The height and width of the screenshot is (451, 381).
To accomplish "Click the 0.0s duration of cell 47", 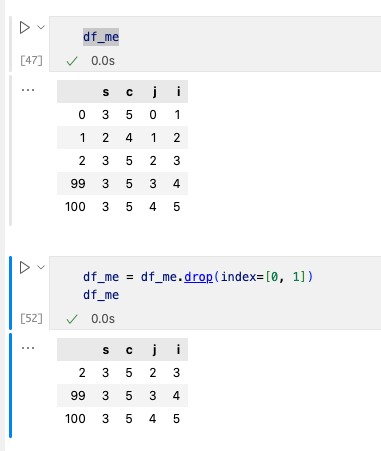I will [x=103, y=61].
